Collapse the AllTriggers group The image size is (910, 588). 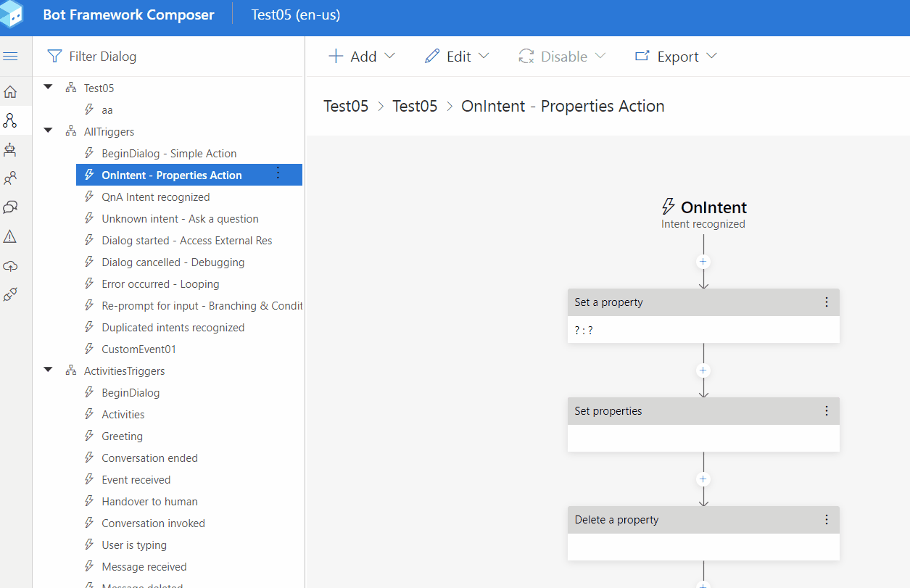click(48, 131)
